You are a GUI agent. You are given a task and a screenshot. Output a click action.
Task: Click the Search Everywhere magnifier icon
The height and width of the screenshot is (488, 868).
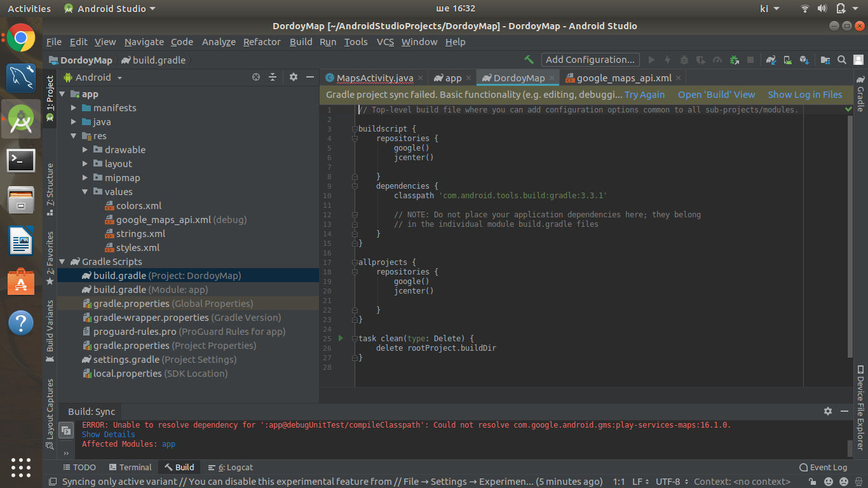pos(842,60)
